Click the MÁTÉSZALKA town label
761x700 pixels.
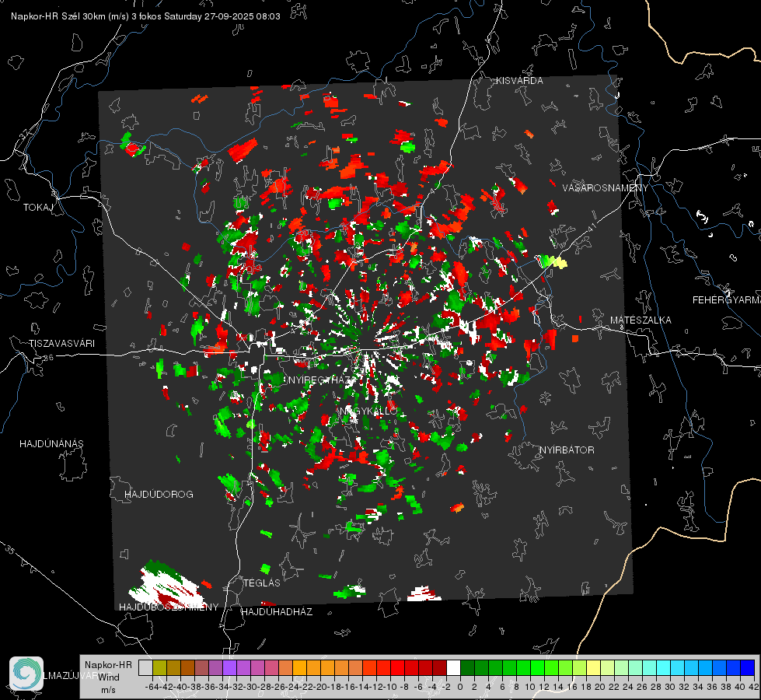[641, 320]
